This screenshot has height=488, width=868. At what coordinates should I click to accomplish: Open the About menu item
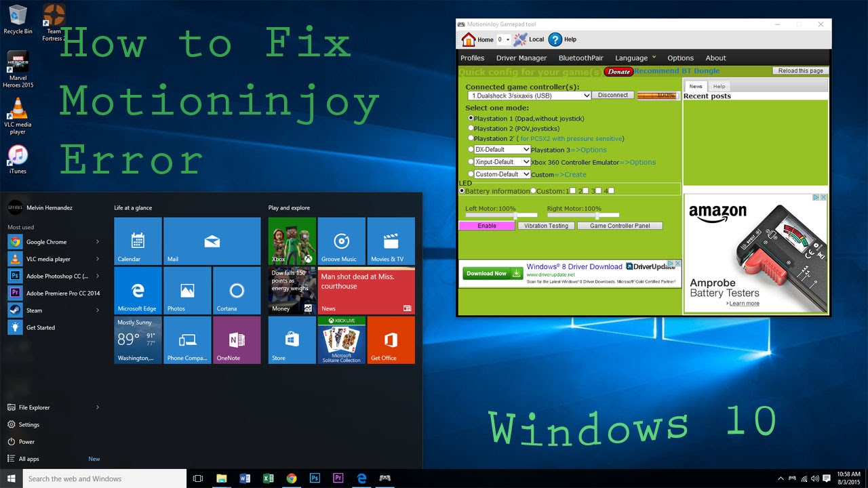click(715, 58)
